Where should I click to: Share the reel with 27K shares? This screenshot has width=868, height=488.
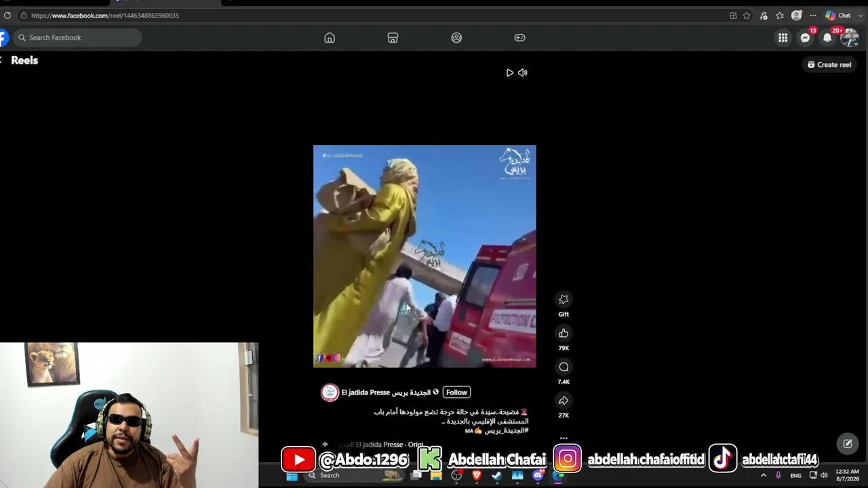[564, 401]
